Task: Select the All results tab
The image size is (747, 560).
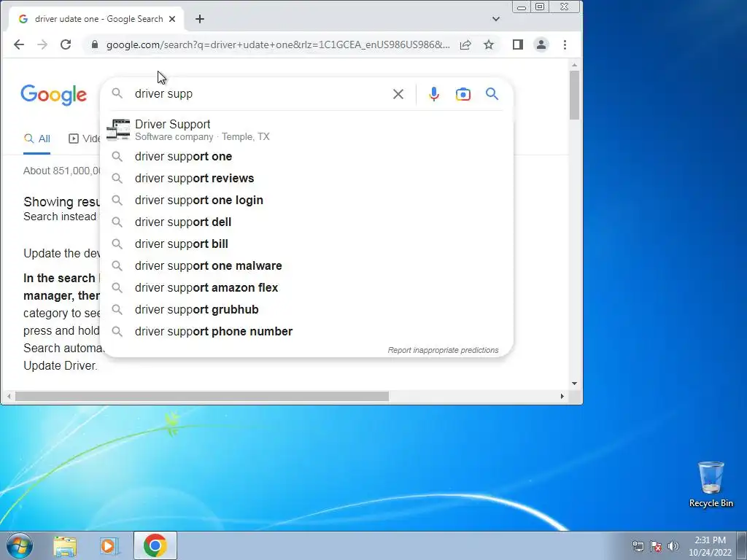Action: [37, 139]
